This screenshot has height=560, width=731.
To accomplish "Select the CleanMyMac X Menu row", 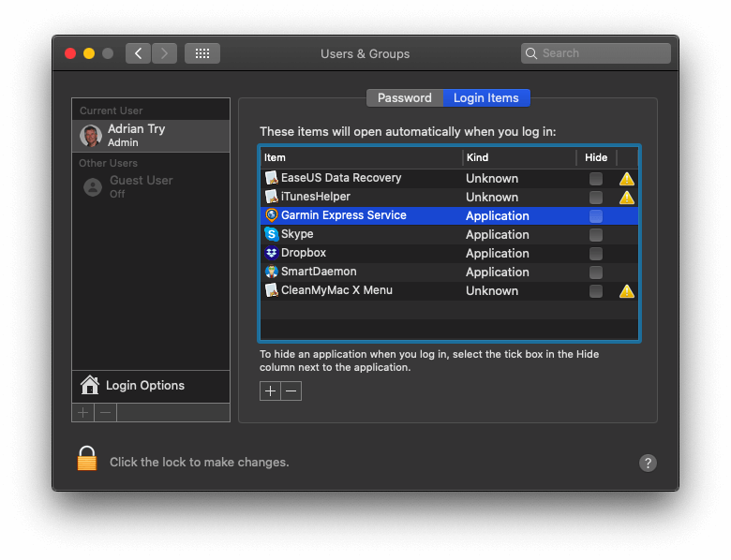I will click(450, 290).
